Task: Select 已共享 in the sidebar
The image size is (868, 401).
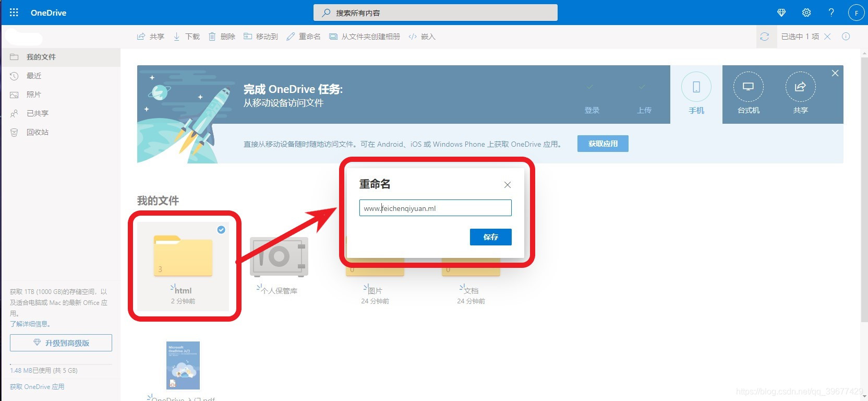Action: [x=61, y=113]
